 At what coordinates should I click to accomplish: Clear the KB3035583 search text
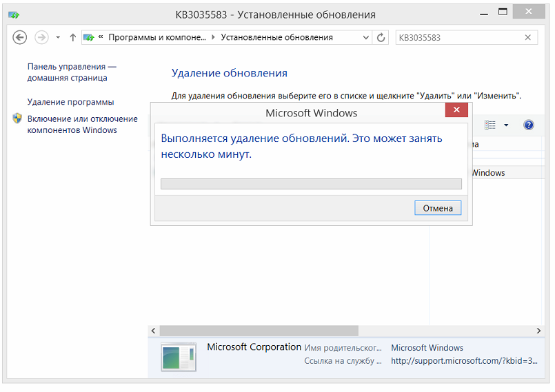(528, 38)
